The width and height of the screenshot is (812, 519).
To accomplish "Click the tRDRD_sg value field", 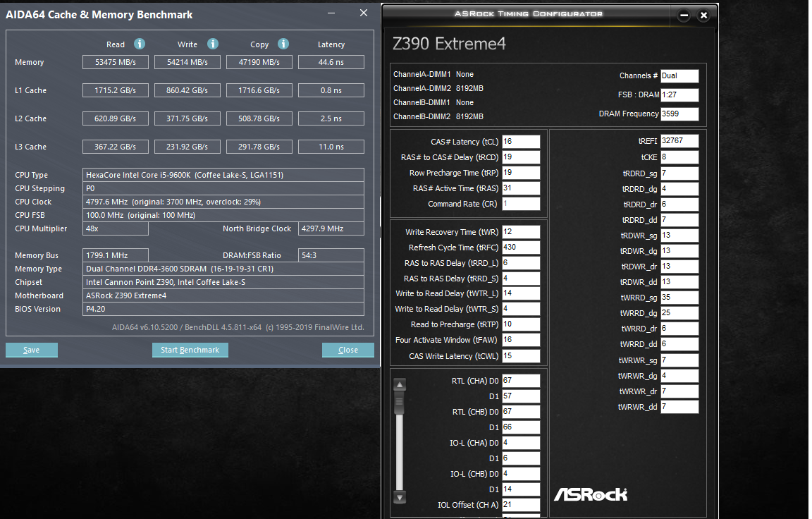I will tap(679, 173).
